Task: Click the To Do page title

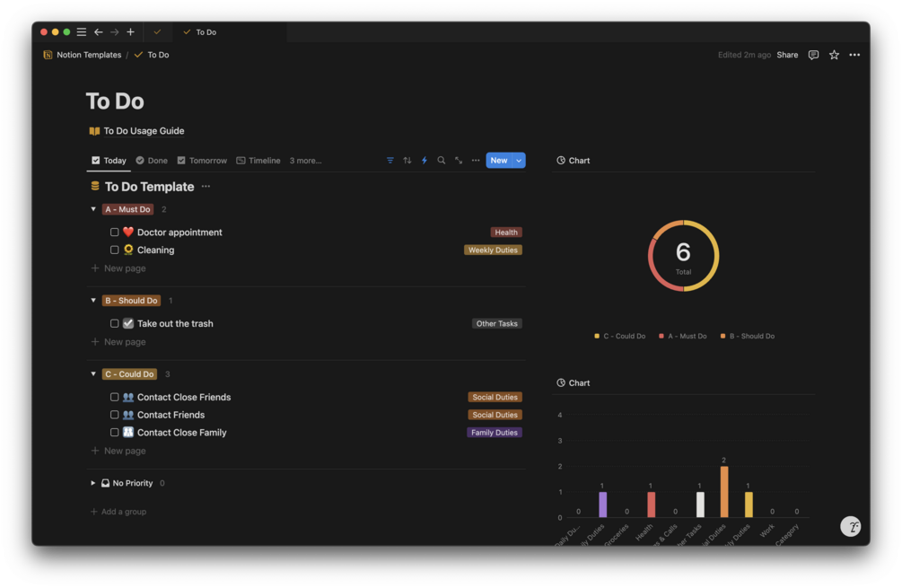Action: pos(115,101)
